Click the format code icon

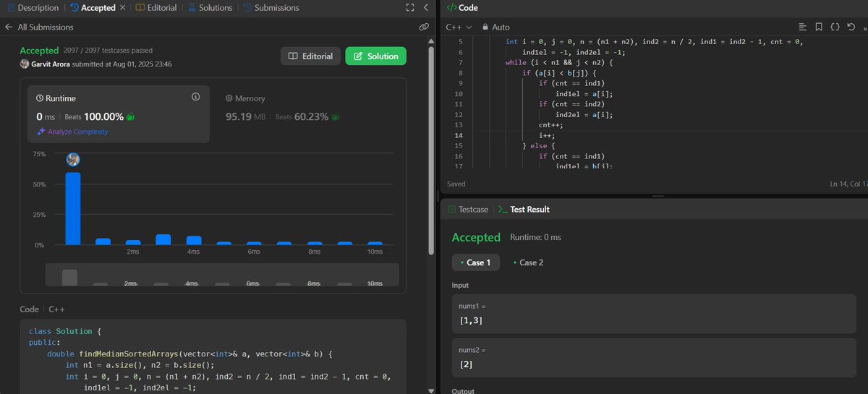[x=802, y=27]
